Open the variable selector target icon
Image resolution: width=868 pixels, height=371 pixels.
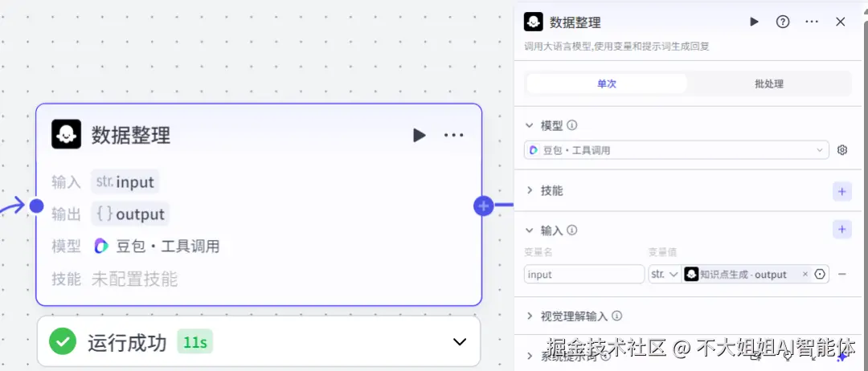[821, 275]
